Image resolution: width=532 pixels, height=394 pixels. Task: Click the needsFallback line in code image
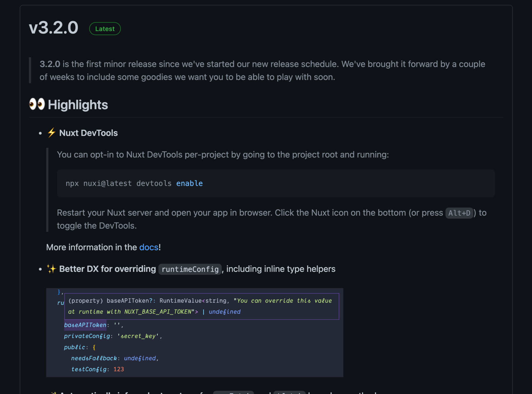click(115, 358)
